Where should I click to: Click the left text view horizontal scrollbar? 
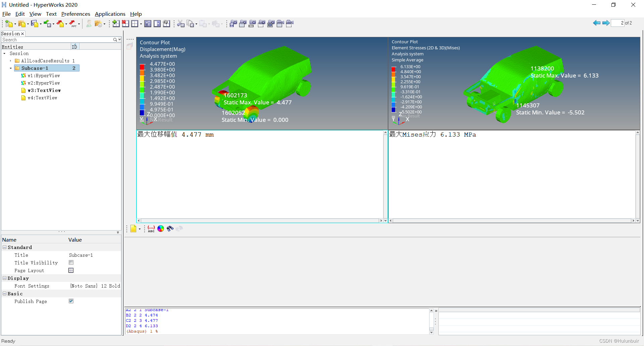click(x=260, y=220)
